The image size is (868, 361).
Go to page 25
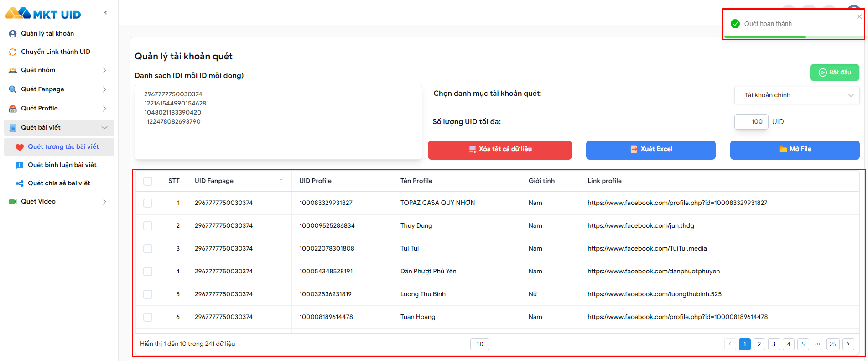click(x=833, y=344)
